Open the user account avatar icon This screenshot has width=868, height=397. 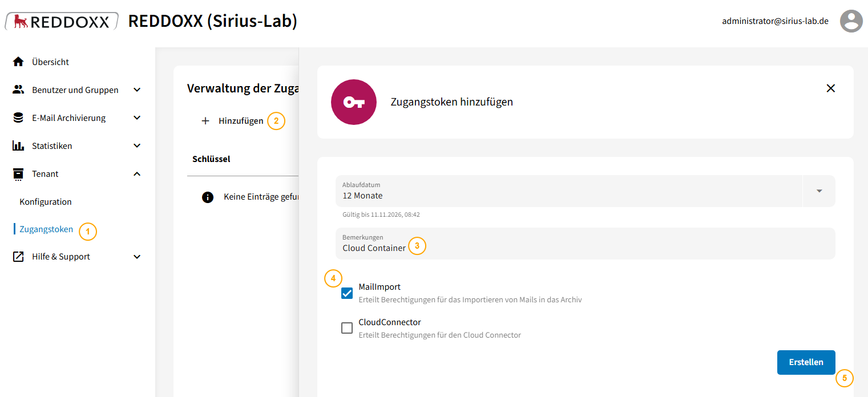click(x=851, y=21)
